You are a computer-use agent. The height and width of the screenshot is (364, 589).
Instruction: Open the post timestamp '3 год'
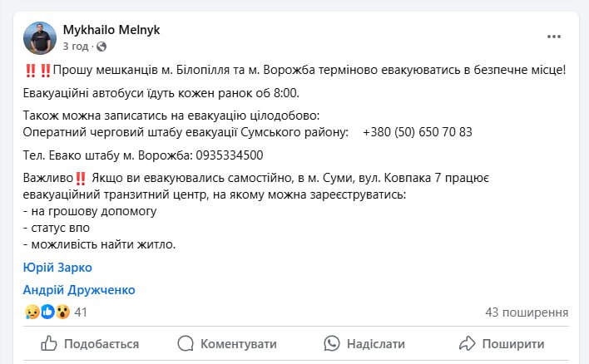point(77,46)
